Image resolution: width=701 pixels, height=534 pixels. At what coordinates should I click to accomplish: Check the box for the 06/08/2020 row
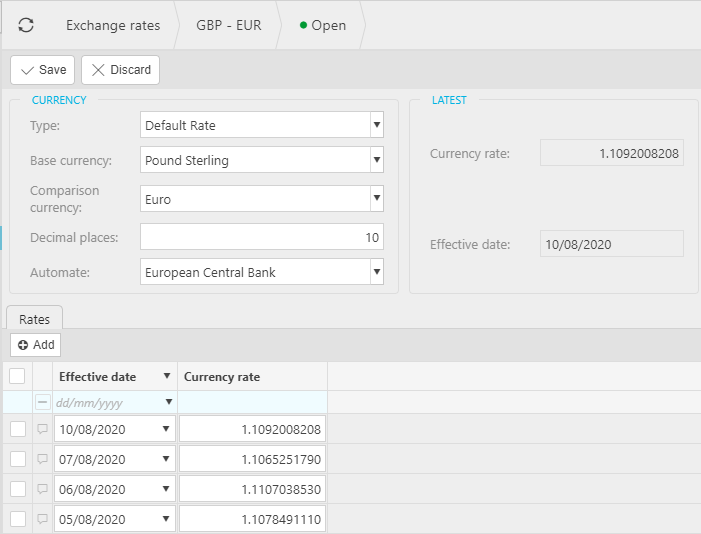tap(17, 489)
